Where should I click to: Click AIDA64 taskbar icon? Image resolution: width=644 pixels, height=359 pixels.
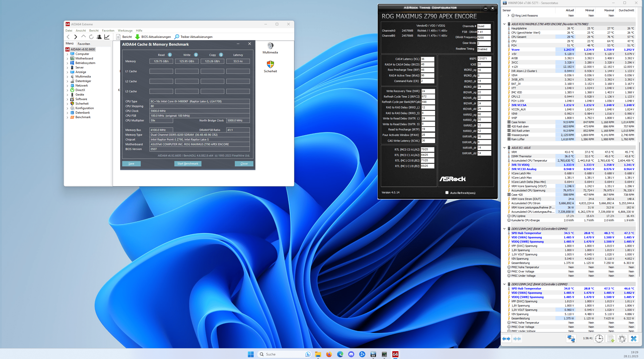tap(395, 354)
